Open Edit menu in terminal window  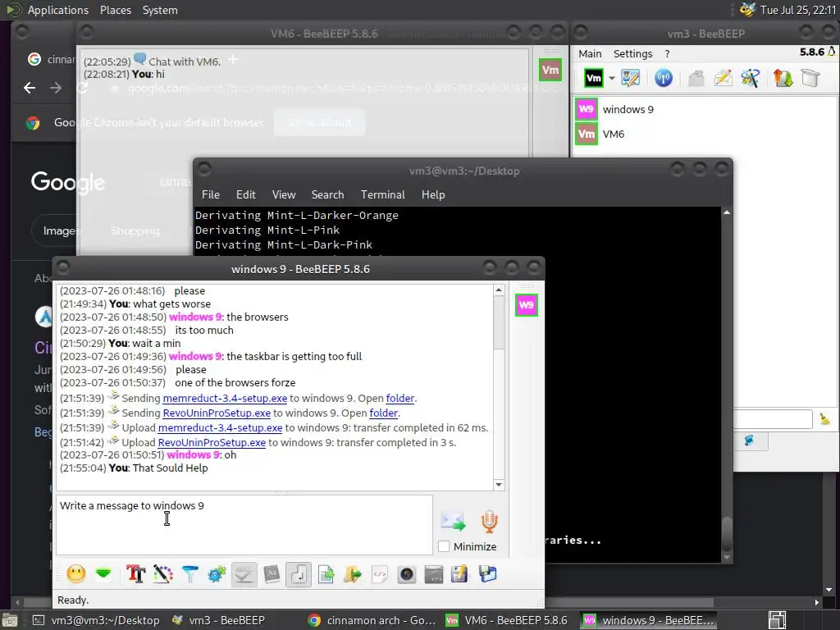click(246, 194)
